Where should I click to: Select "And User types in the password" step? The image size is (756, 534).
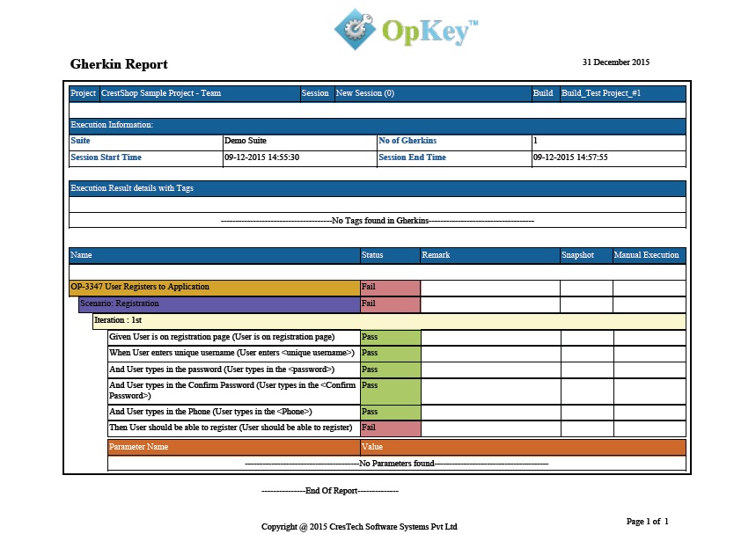tap(234, 369)
